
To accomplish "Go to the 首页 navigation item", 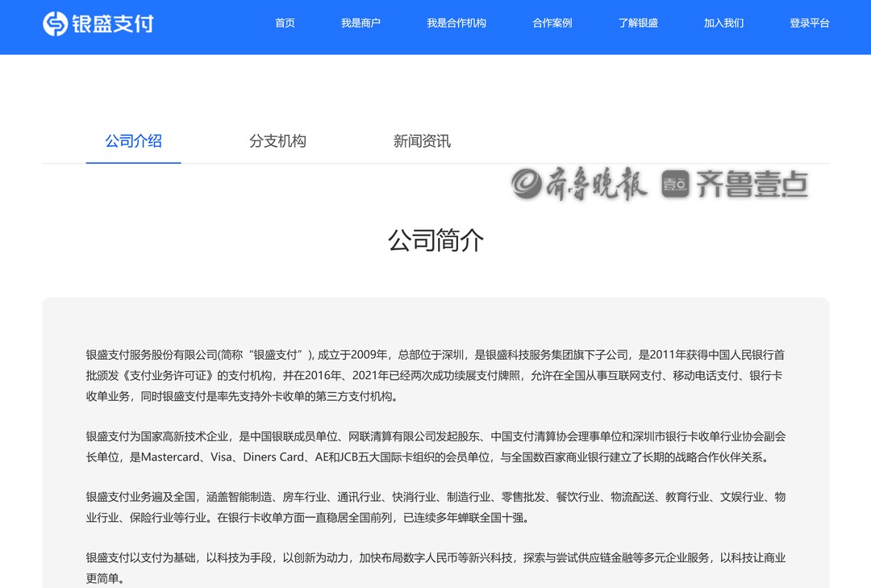I will [285, 23].
